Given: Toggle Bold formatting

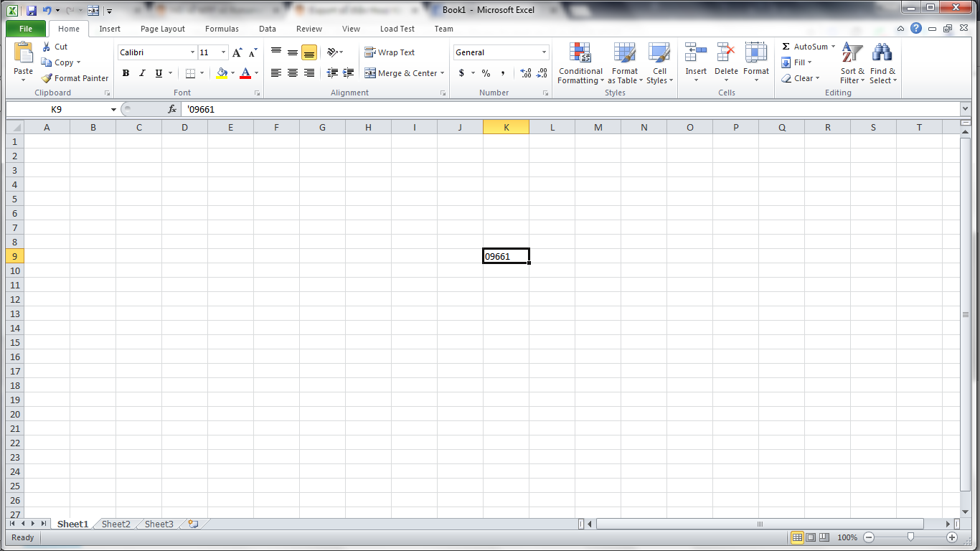Looking at the screenshot, I should pyautogui.click(x=126, y=73).
